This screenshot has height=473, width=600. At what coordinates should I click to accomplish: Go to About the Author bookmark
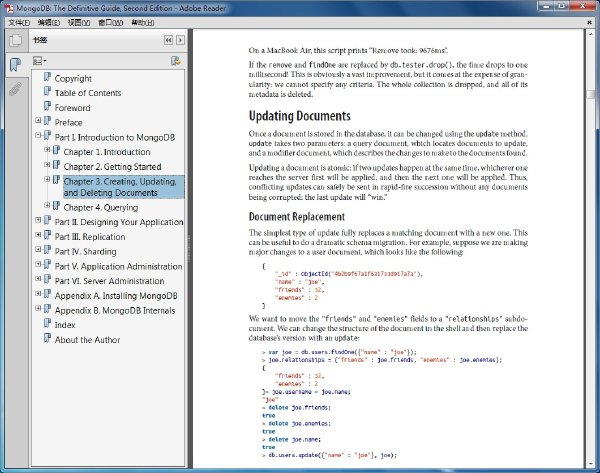[x=87, y=340]
